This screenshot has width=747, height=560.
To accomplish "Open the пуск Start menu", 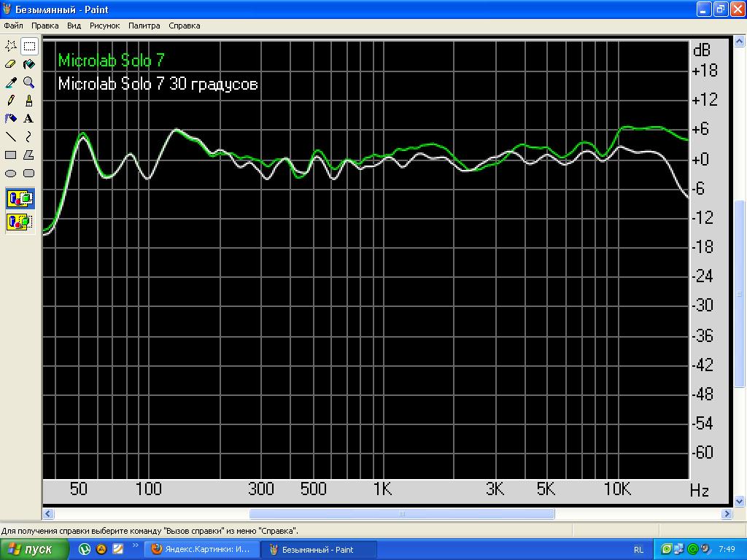I will 34,550.
